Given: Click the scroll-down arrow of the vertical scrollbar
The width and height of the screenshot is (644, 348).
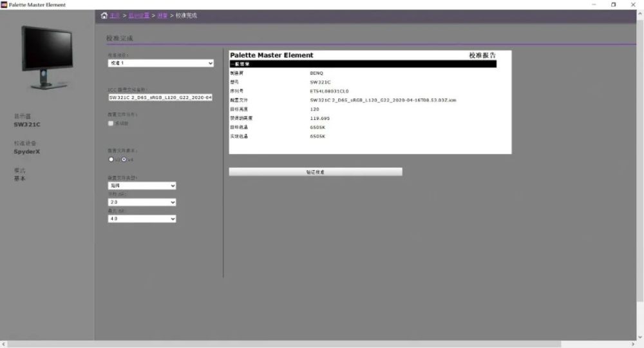Looking at the screenshot, I should point(640,337).
